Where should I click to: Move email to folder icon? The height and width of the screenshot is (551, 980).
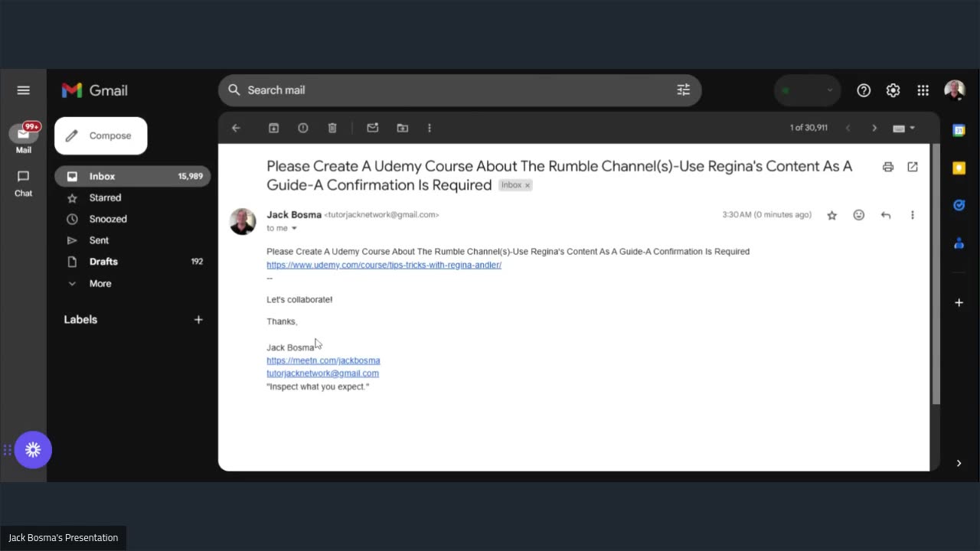[402, 128]
